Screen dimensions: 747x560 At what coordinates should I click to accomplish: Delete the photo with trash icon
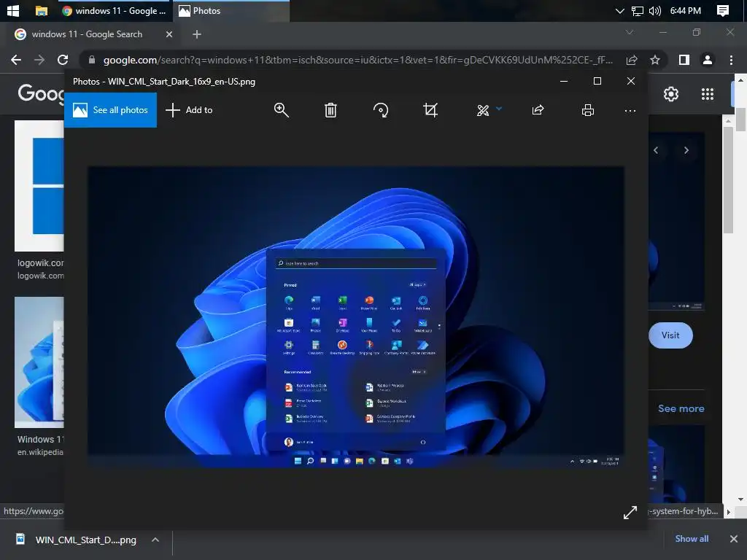tap(330, 110)
